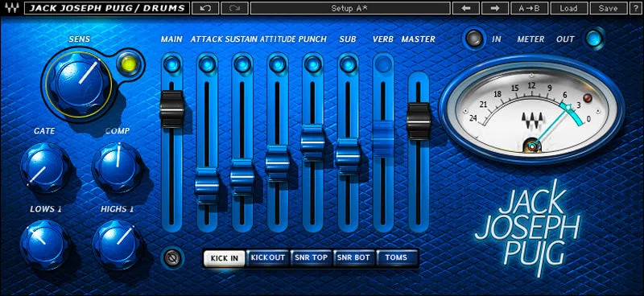Open the Save preset menu

point(608,8)
